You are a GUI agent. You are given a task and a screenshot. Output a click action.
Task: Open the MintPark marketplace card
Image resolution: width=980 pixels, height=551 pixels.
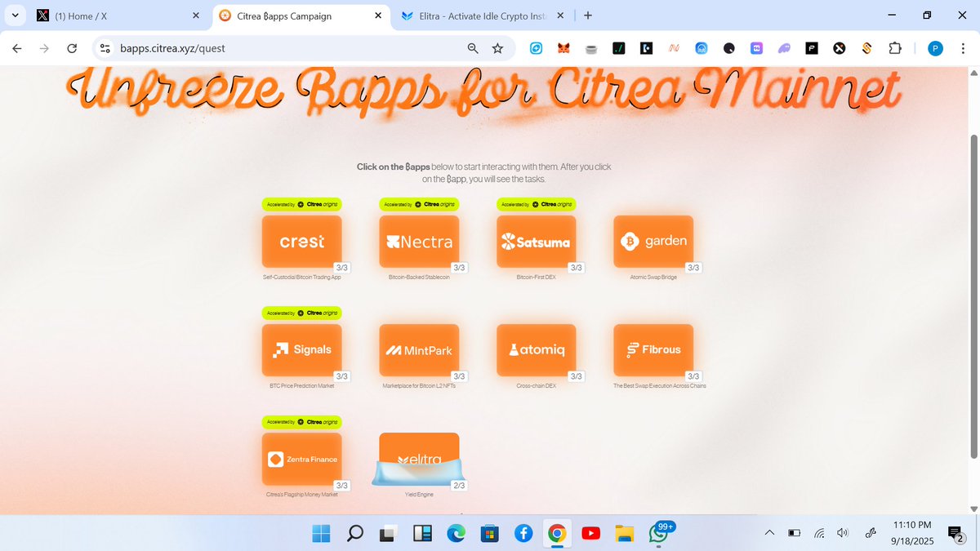[419, 350]
